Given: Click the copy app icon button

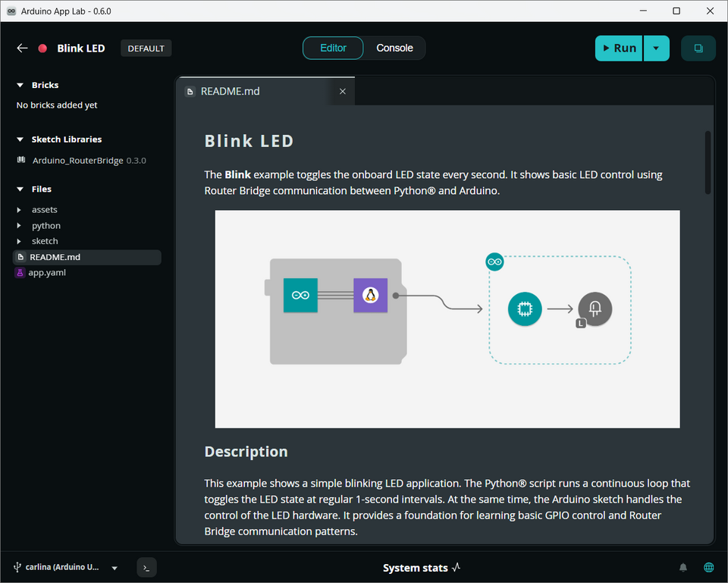Looking at the screenshot, I should (698, 49).
